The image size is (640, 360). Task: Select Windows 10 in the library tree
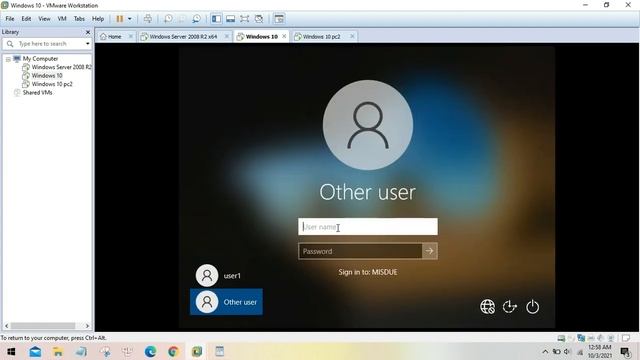pos(47,76)
